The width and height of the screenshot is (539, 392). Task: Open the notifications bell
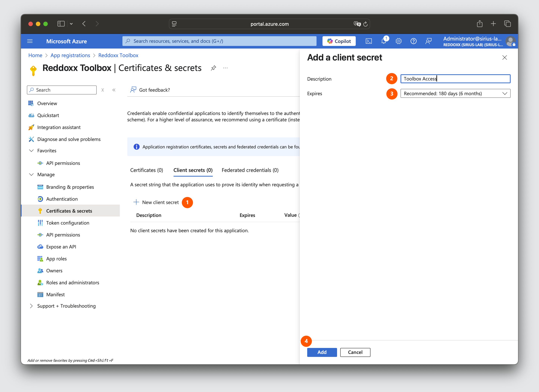(x=384, y=41)
